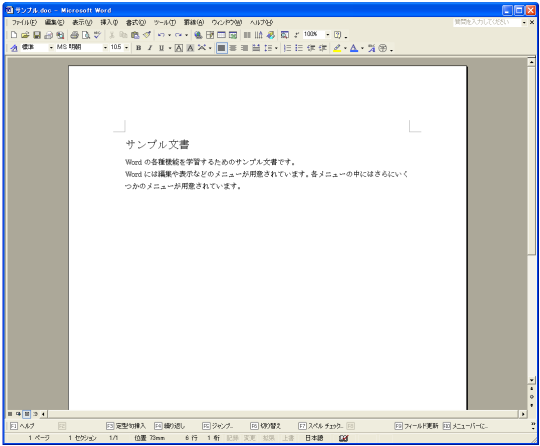Click the Character Border icon
This screenshot has width=540, height=446.
point(178,48)
